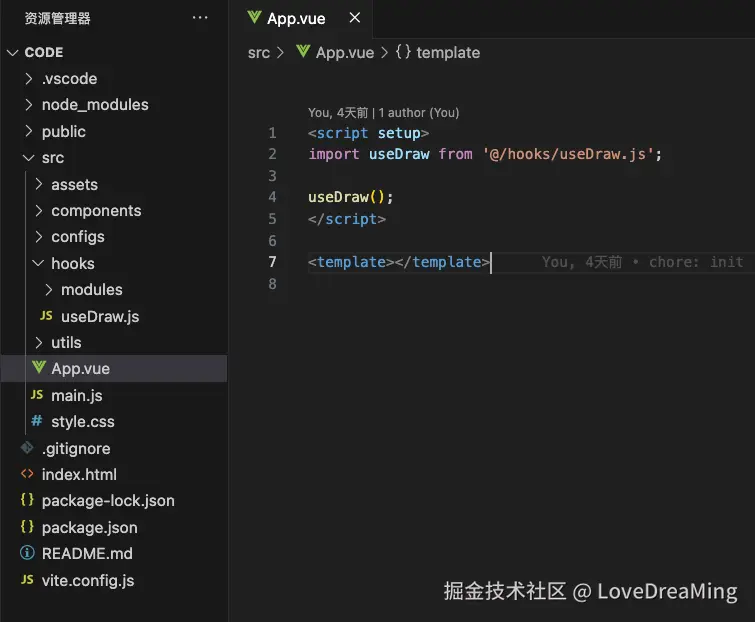This screenshot has width=755, height=622.
Task: Click the JS icon beside useDraw.js
Action: (x=46, y=316)
